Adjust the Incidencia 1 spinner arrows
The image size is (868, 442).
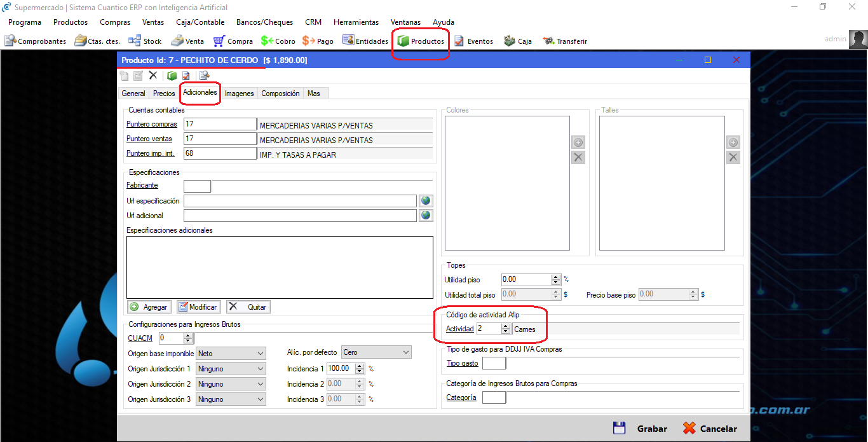360,368
